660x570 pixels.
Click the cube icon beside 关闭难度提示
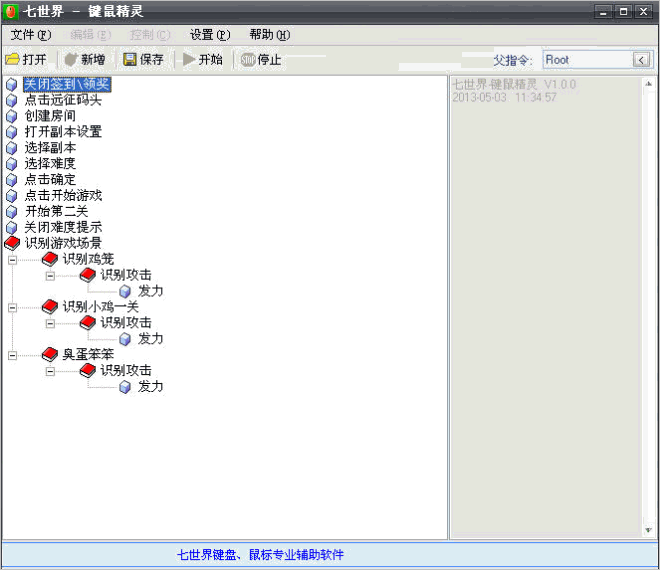click(12, 228)
